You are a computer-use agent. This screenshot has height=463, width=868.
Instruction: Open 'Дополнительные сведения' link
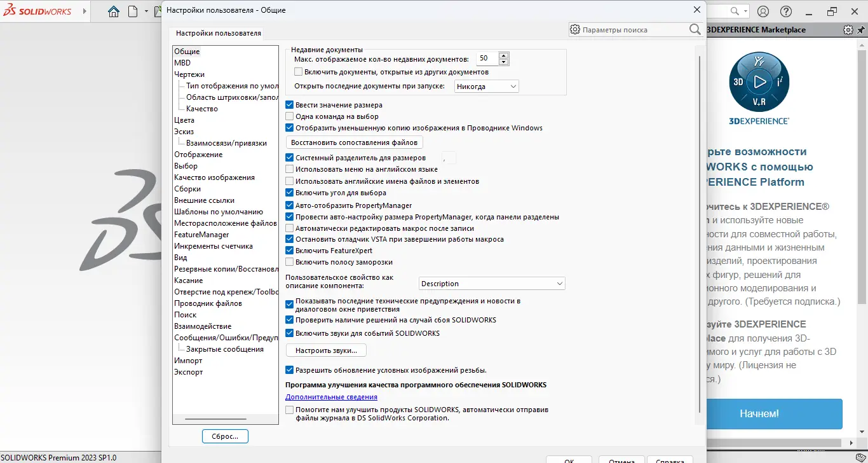click(331, 397)
